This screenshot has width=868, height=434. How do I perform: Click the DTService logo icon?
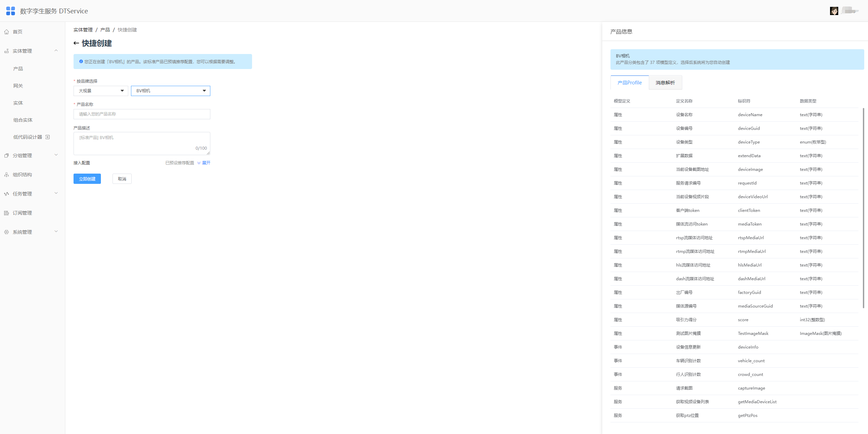[11, 11]
